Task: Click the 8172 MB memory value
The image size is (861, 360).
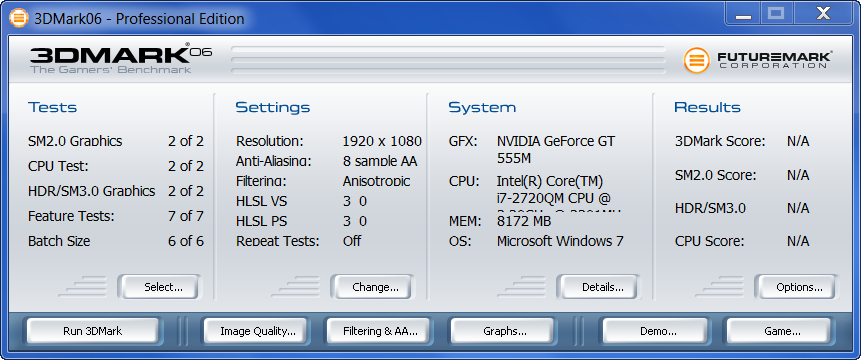Action: point(524,221)
